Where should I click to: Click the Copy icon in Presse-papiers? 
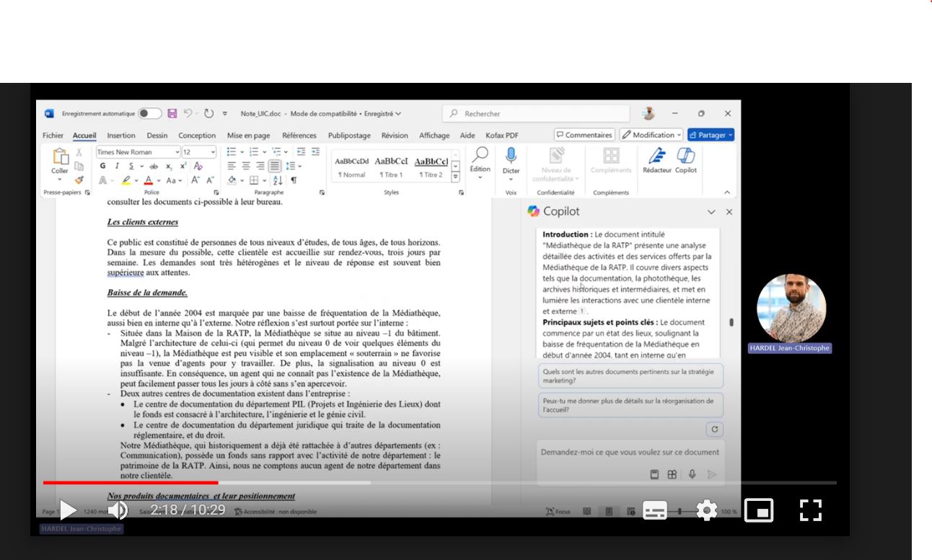(x=79, y=166)
